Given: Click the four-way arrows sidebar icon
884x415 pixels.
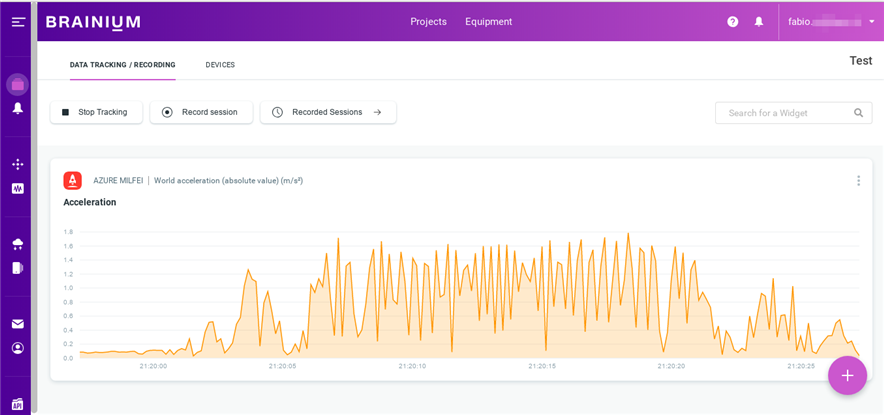Looking at the screenshot, I should coord(17,164).
